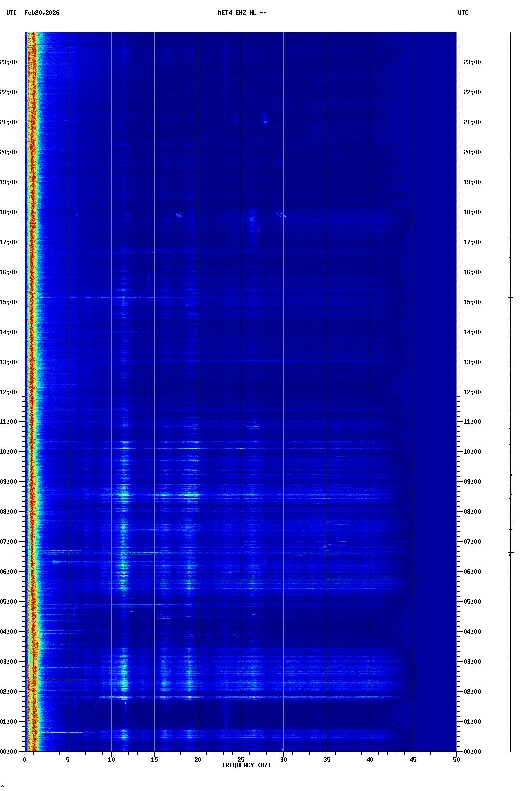Click the 25 tick label on frequency axis
Screen dimensions: 532x791
pyautogui.click(x=241, y=759)
